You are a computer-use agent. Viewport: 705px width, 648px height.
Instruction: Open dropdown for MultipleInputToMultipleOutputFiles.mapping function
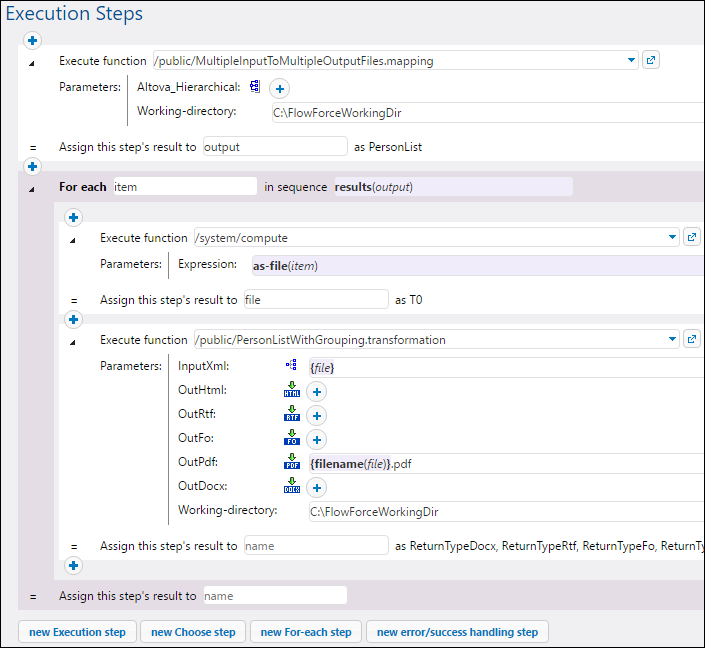pyautogui.click(x=631, y=60)
